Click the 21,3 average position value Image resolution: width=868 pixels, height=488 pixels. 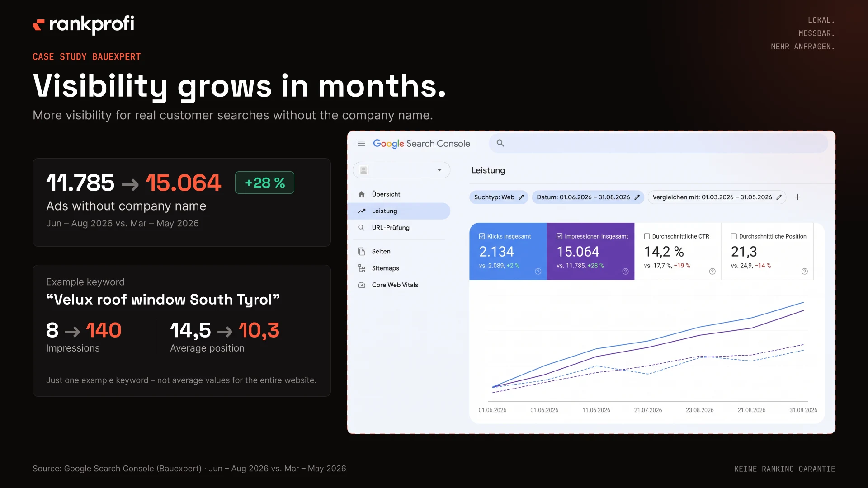pos(744,252)
